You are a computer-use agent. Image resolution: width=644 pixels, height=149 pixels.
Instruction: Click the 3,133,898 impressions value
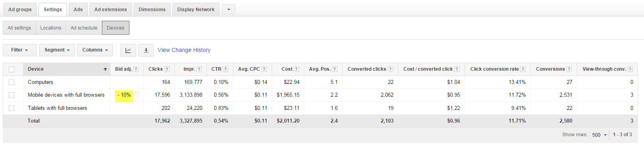[x=191, y=95]
